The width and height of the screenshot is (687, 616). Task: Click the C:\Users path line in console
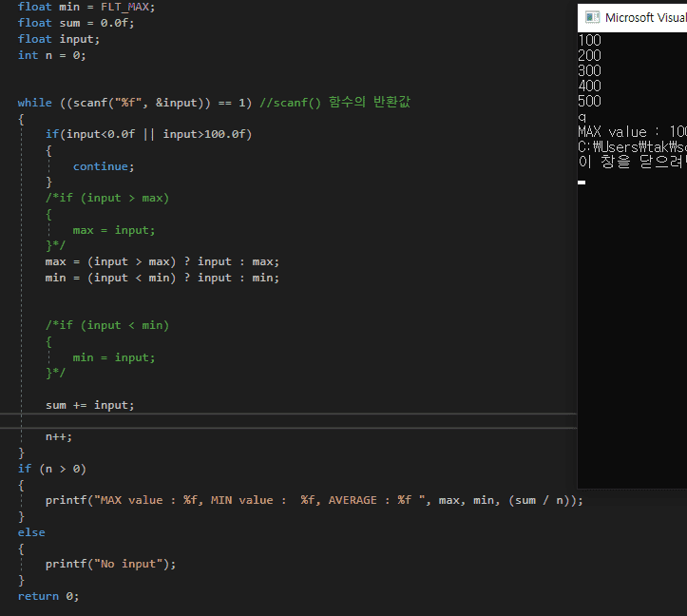[632, 147]
